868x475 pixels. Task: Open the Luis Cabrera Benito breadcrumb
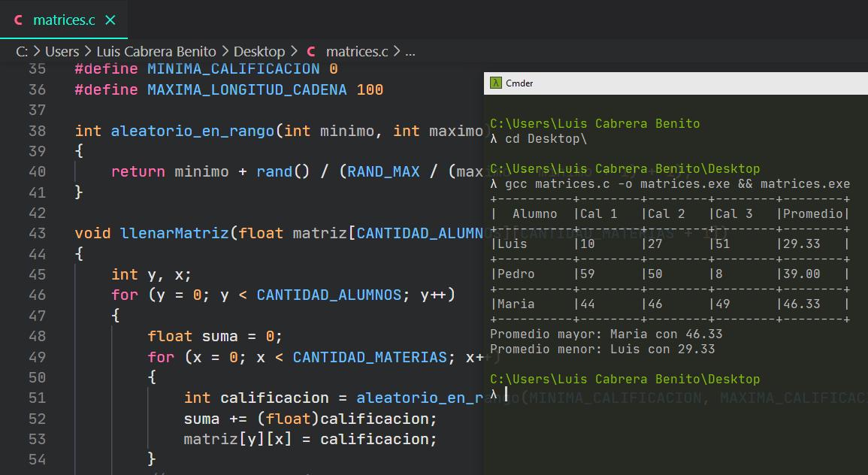click(156, 52)
